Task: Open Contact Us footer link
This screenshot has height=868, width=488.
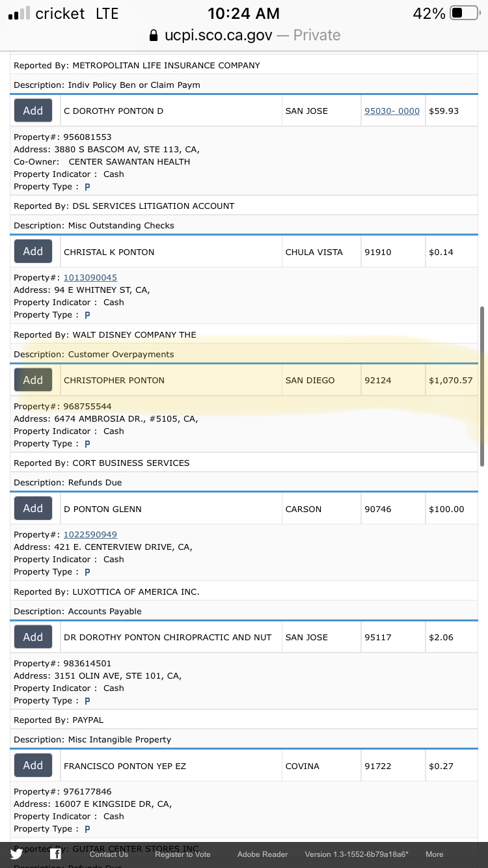Action: tap(109, 854)
